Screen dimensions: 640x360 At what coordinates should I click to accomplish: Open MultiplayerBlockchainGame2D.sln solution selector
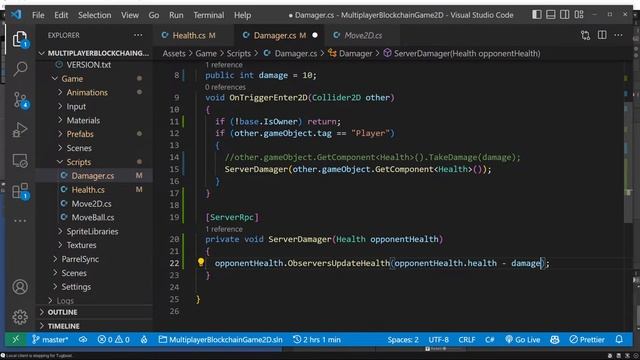[220, 340]
